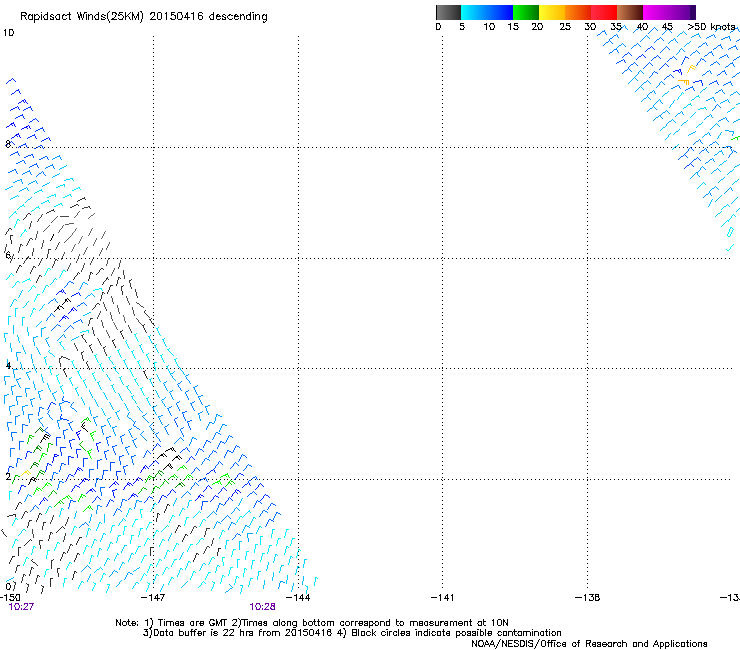This screenshot has width=740, height=650.
Task: Click the cyan-blue 5-15 knots color band
Action: tap(487, 12)
